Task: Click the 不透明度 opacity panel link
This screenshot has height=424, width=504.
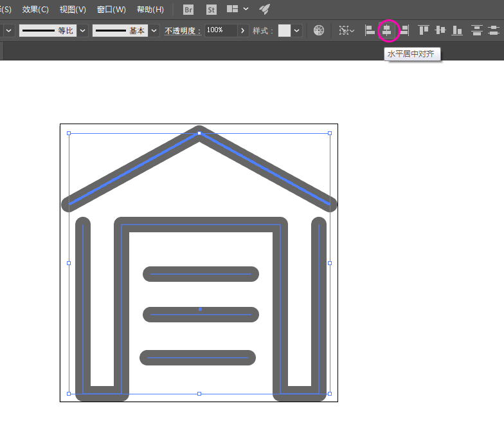Action: [183, 31]
